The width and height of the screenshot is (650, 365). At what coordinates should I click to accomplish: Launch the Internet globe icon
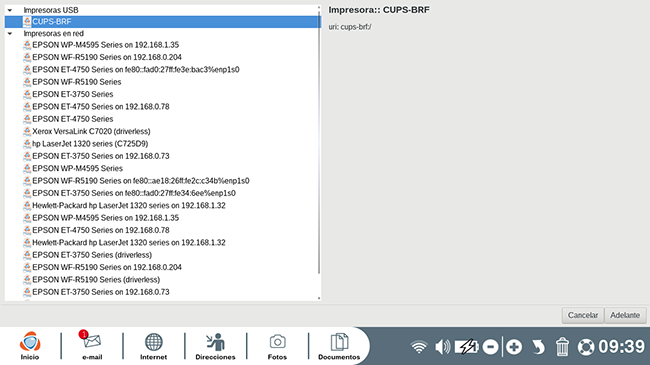click(153, 346)
